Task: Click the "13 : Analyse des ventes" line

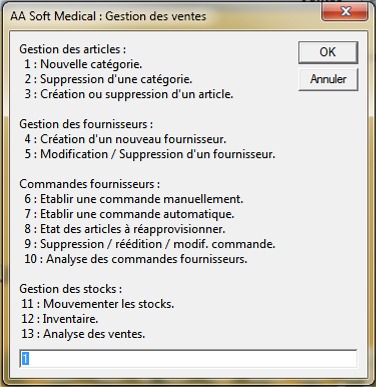Action: pos(83,334)
